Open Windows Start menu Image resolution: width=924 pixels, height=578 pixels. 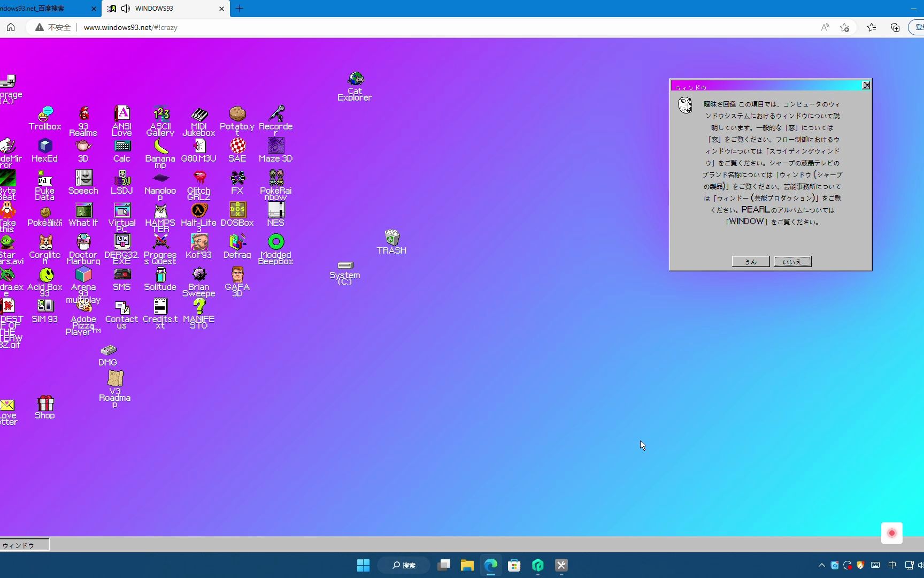pyautogui.click(x=363, y=565)
